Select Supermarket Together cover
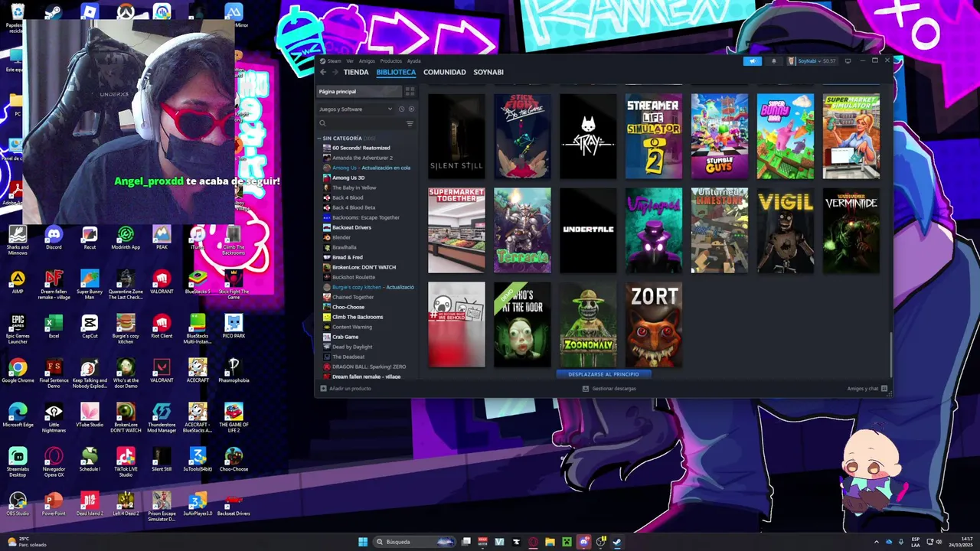The width and height of the screenshot is (980, 551). pyautogui.click(x=456, y=230)
